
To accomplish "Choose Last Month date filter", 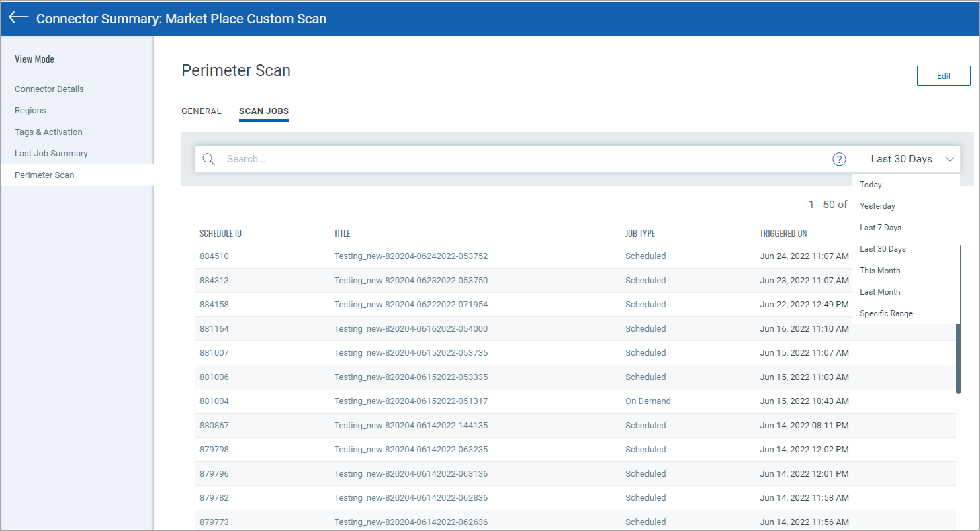I will coord(880,292).
